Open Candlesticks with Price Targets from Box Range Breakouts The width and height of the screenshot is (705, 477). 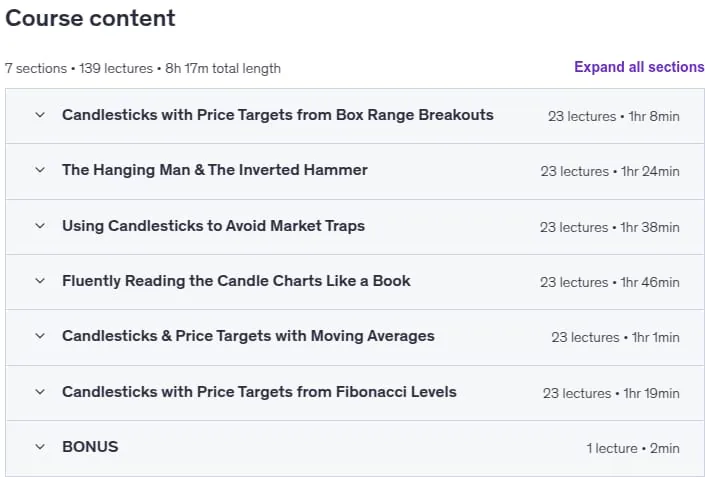277,115
